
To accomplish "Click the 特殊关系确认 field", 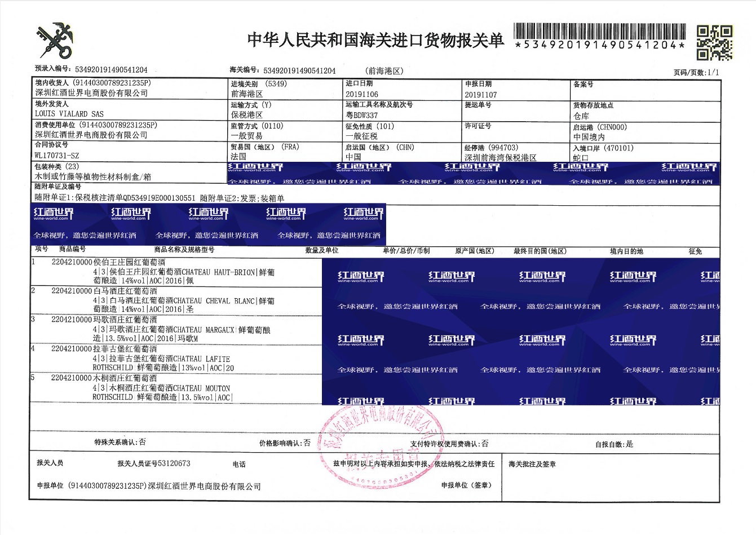I will (120, 443).
